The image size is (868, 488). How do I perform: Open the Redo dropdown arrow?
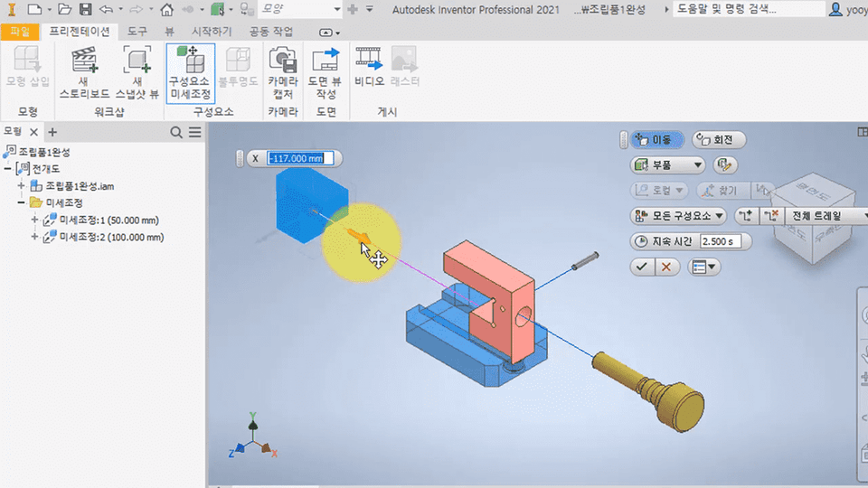coord(151,9)
